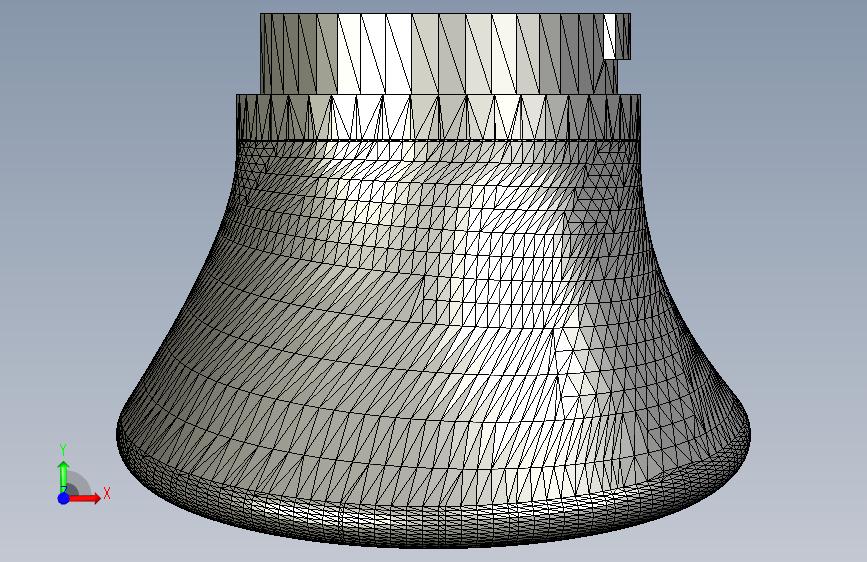867x562 pixels.
Task: Select the flared bell-shaped body of the mesh model
Action: [434, 343]
